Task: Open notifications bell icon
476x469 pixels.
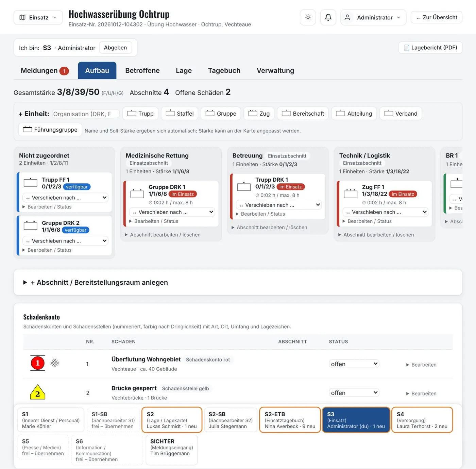Action: click(328, 17)
